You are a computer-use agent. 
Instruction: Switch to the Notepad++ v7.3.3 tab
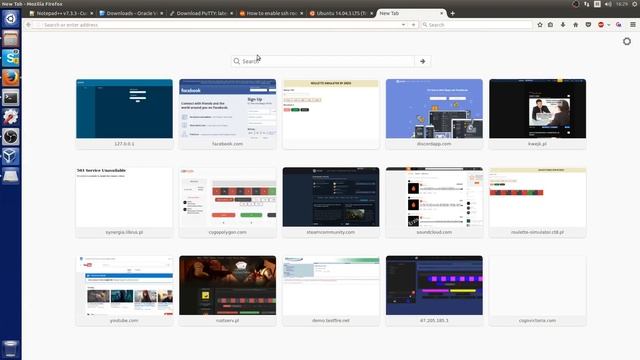61,13
